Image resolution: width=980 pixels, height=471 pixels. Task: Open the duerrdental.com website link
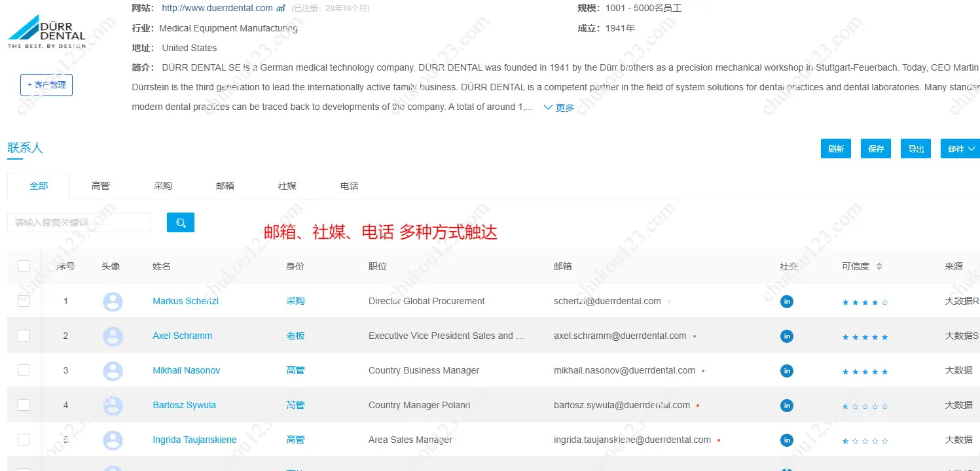[217, 9]
